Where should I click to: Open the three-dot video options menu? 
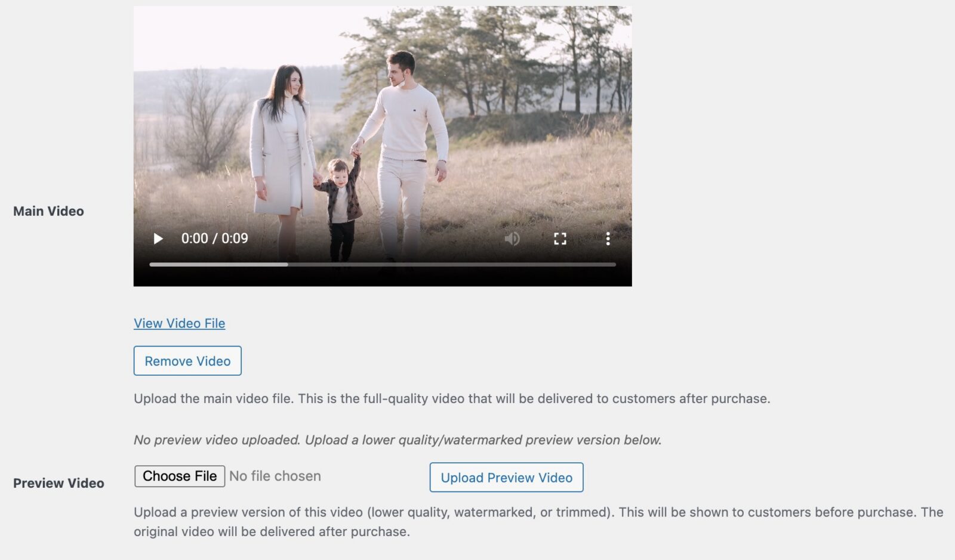(608, 239)
